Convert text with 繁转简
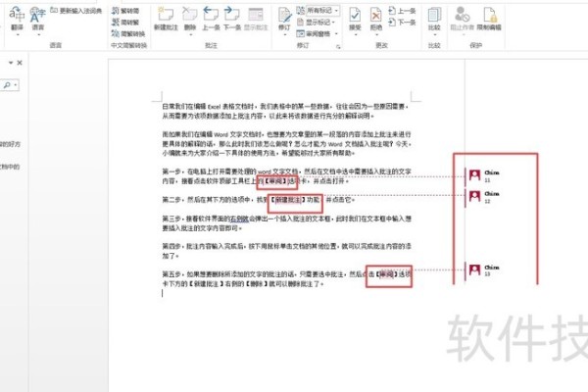The width and height of the screenshot is (588, 392). coord(124,11)
